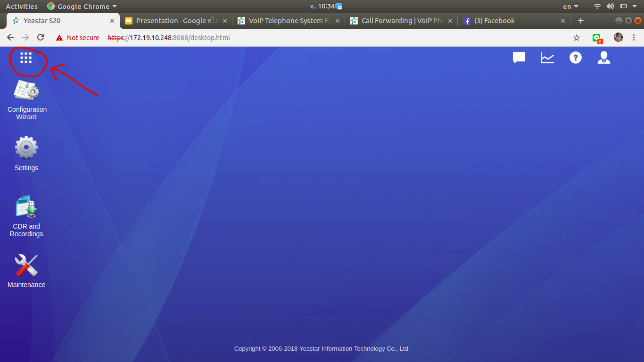Bookmark this page with the star

[577, 38]
